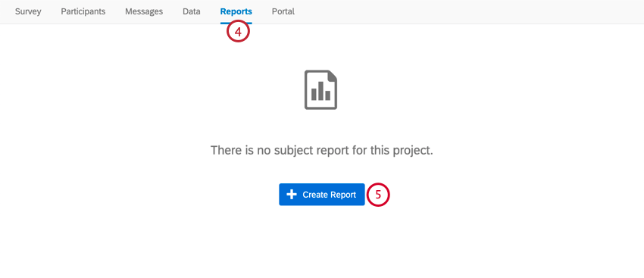Viewport: 644px width, 278px height.
Task: Switch to the Portal tab
Action: pos(283,11)
